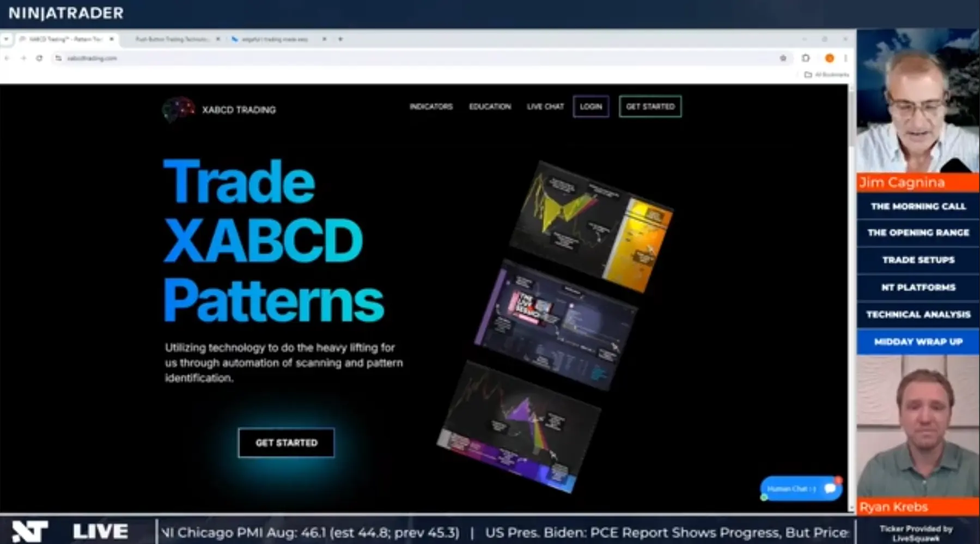Switch to the Push Button Trading tab
The height and width of the screenshot is (544, 980).
172,39
